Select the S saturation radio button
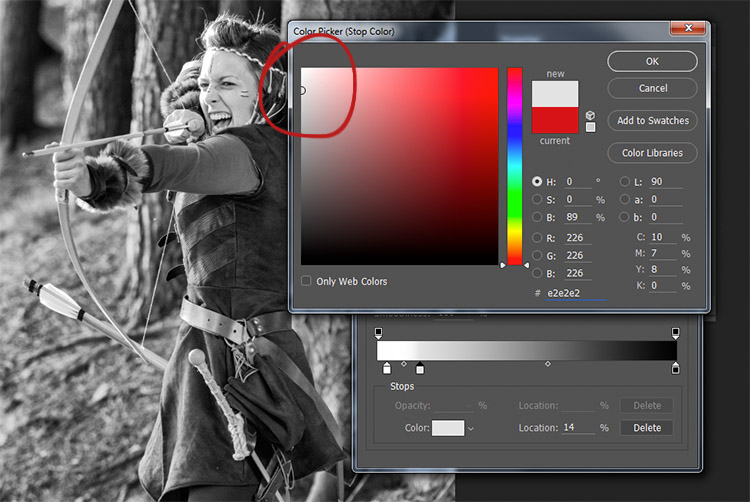Image resolution: width=750 pixels, height=502 pixels. pos(537,199)
